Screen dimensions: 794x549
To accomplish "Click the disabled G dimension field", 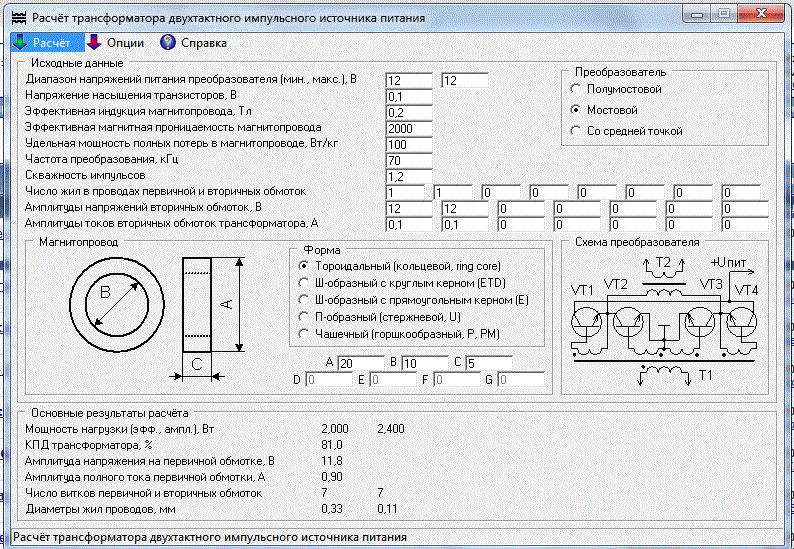I will (521, 380).
